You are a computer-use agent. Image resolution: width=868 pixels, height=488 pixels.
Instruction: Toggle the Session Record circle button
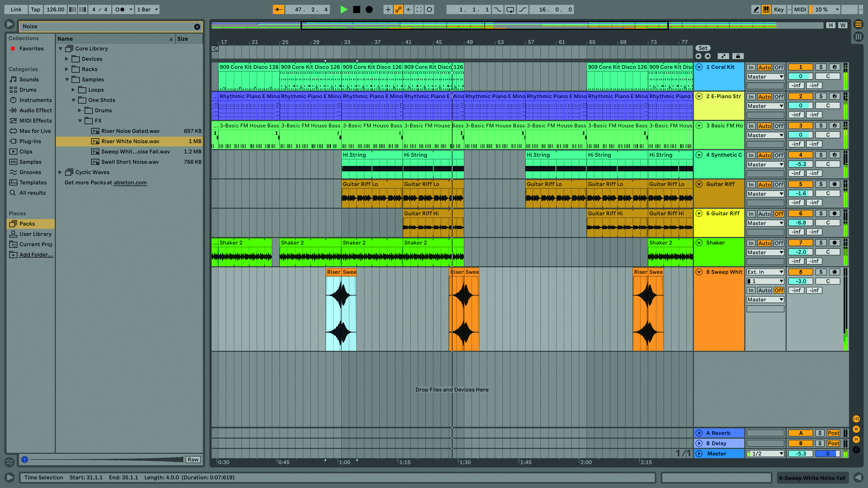[429, 9]
